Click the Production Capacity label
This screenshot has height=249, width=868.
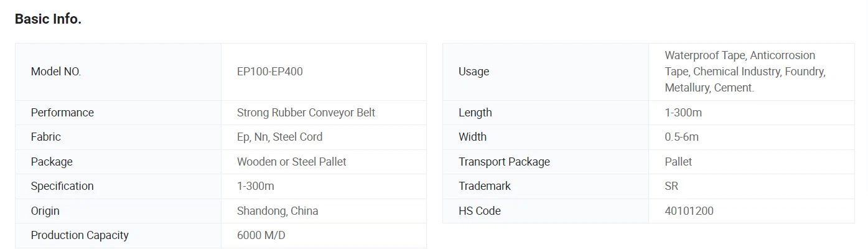click(80, 235)
